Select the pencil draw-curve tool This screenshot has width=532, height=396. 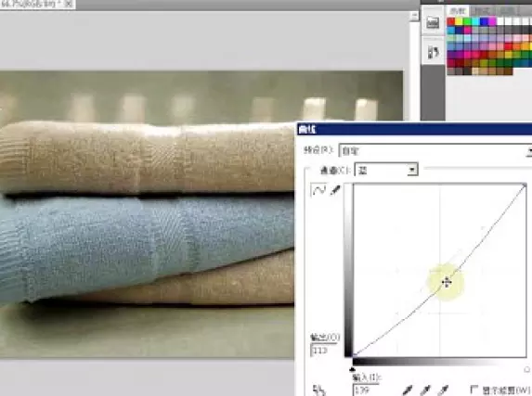335,190
